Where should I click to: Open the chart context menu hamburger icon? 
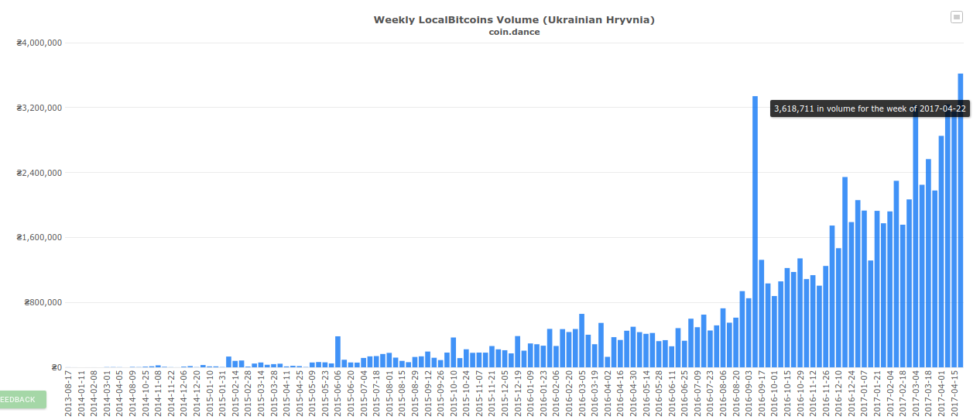[x=957, y=17]
